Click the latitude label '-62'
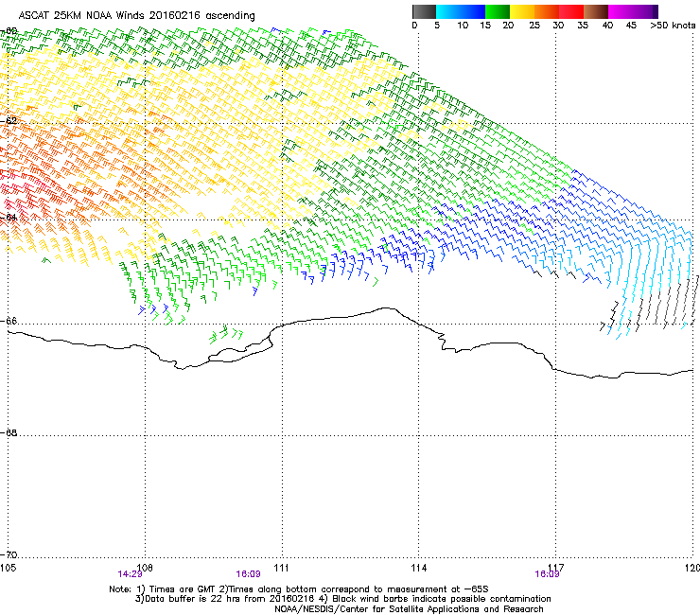700x615 pixels. [x=9, y=120]
